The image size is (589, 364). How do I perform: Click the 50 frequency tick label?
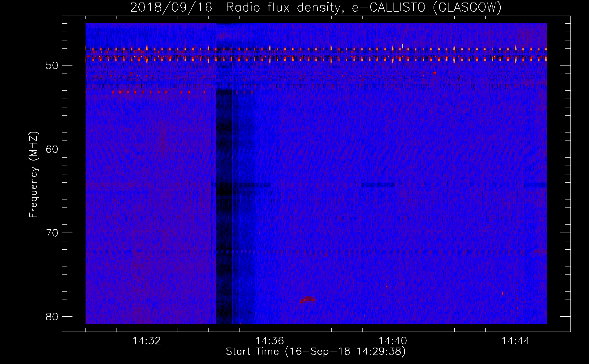(52, 66)
